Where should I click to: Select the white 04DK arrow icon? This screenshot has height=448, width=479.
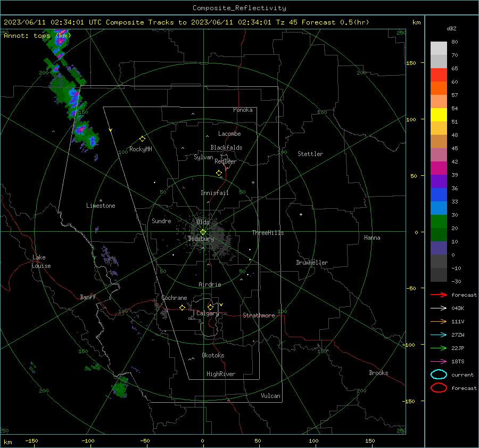pyautogui.click(x=439, y=308)
